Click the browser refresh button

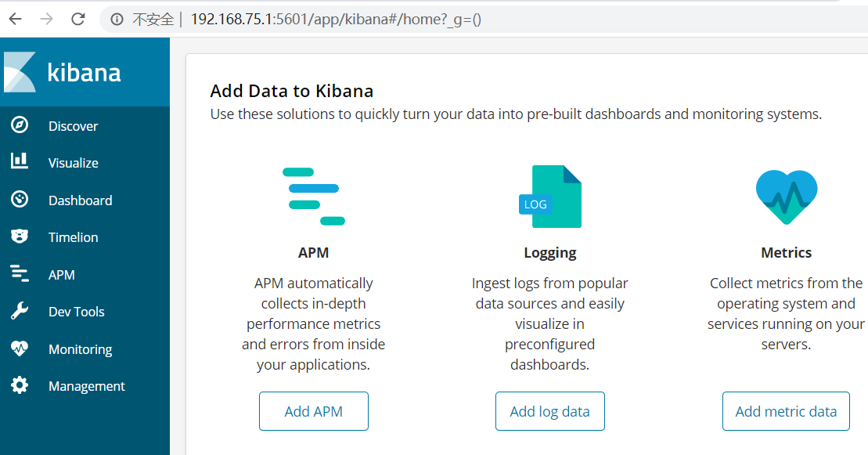click(x=77, y=18)
